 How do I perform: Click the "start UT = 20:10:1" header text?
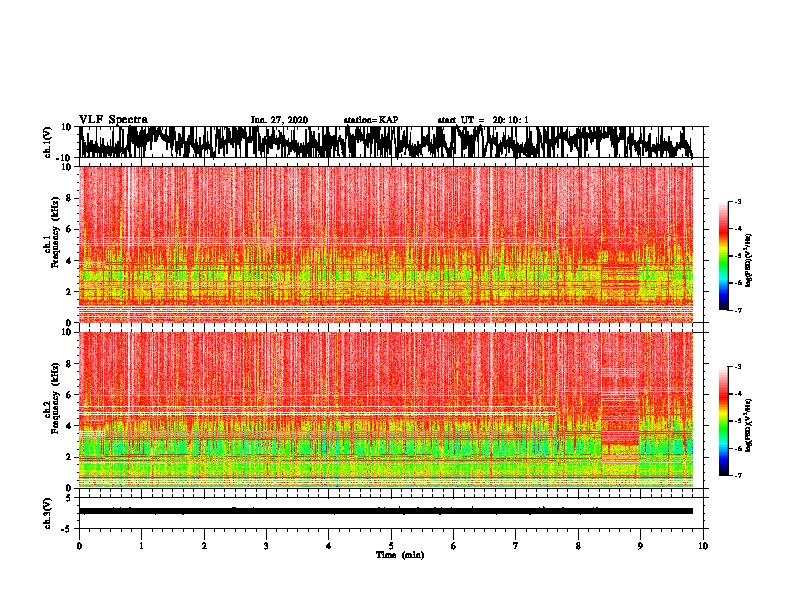(x=483, y=120)
